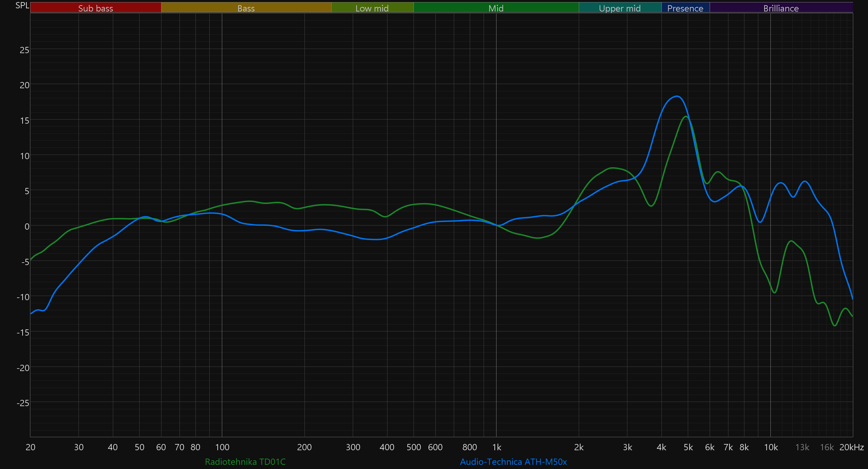Toggle the Audio-Technica ATH-M50x legend entry
The width and height of the screenshot is (868, 469).
[513, 462]
